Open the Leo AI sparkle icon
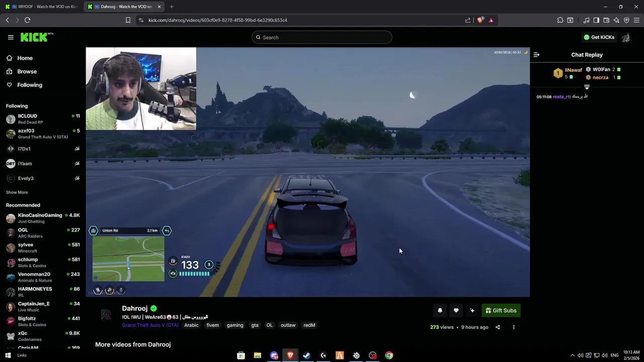 coord(616,20)
